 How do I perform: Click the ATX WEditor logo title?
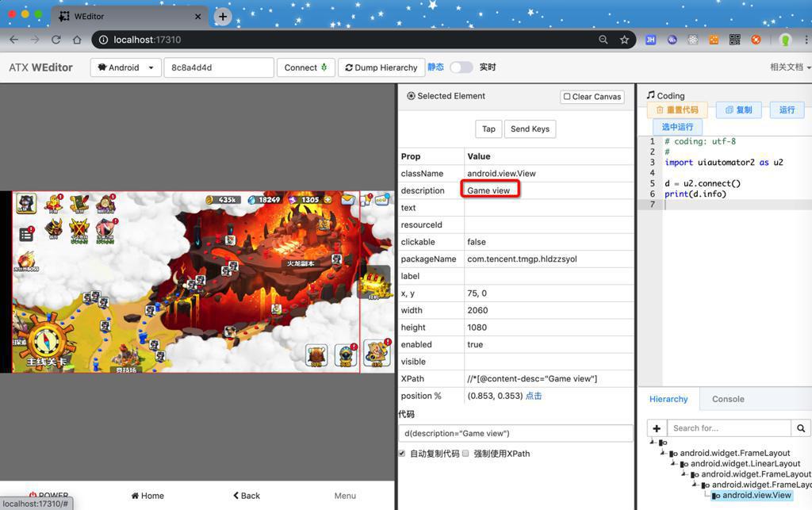pyautogui.click(x=40, y=67)
